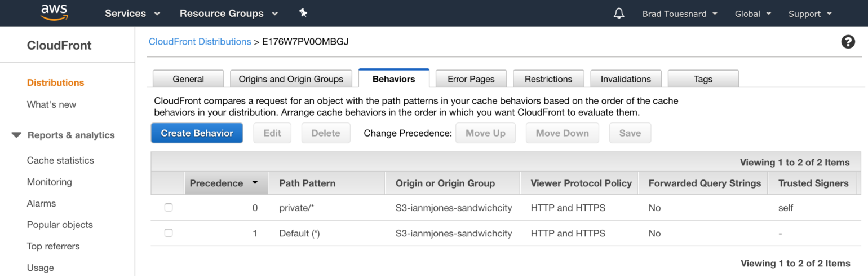
Task: Follow CloudFront Distributions breadcrumb link
Action: [200, 42]
